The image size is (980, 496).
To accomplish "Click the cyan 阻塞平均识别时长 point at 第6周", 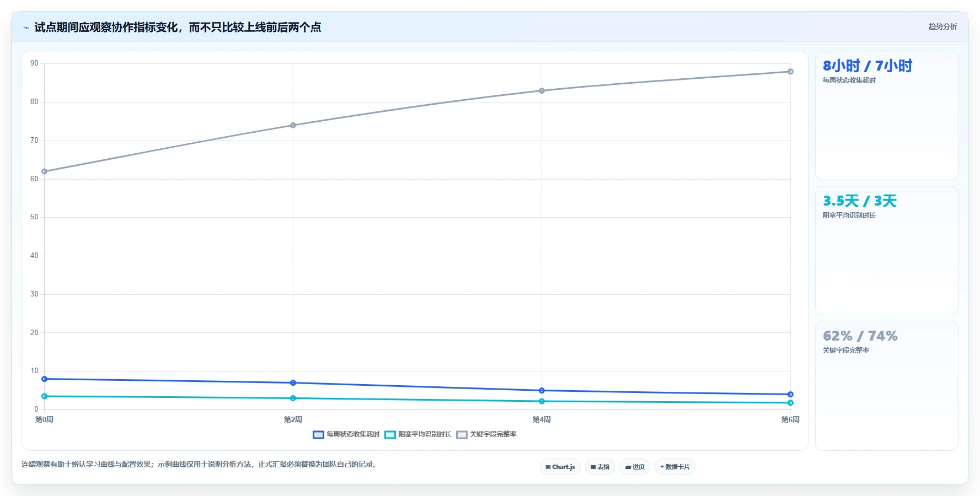I will pyautogui.click(x=790, y=403).
